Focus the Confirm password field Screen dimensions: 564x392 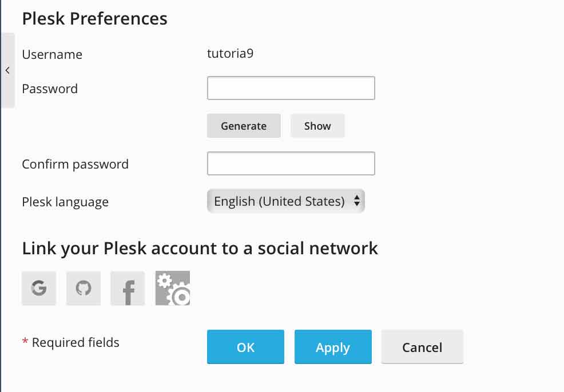click(291, 163)
